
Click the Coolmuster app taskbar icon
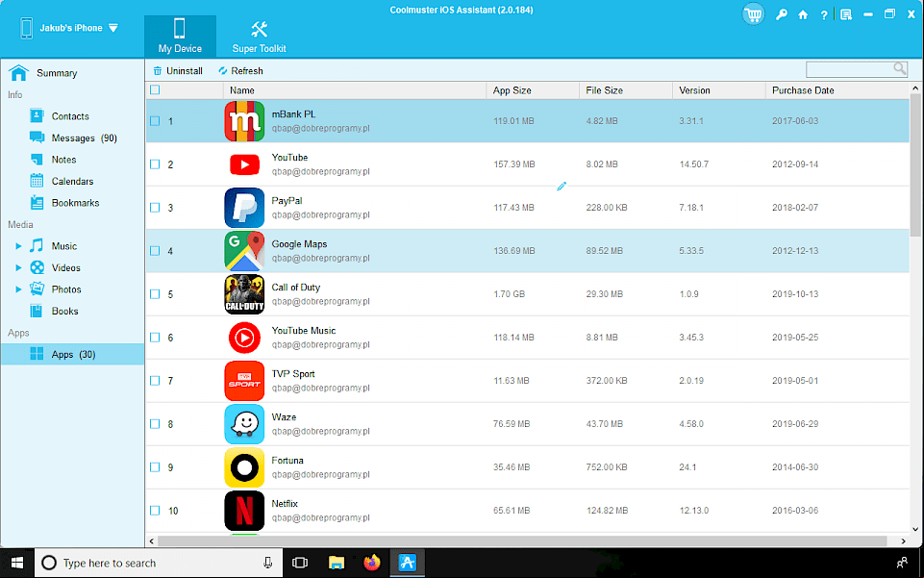coord(408,564)
